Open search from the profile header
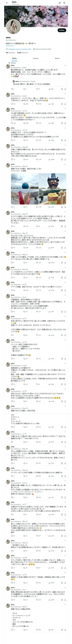 [x=64, y=3]
